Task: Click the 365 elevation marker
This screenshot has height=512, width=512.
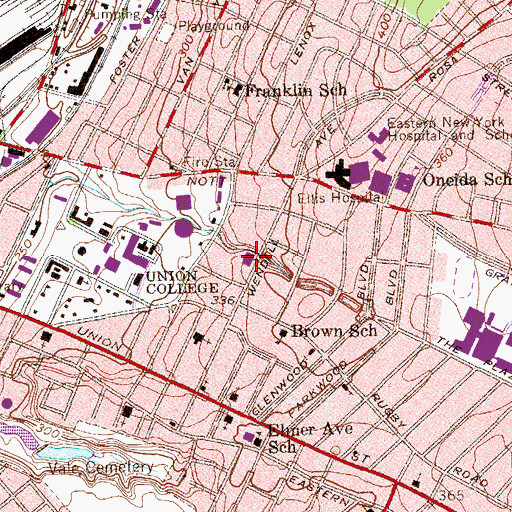Action: pyautogui.click(x=451, y=495)
